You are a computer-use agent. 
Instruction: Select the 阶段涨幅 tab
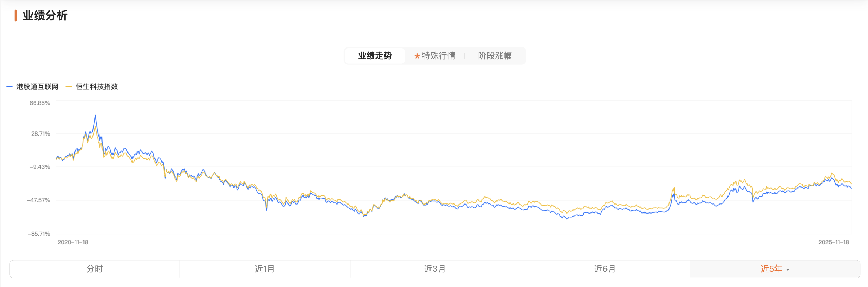[495, 56]
